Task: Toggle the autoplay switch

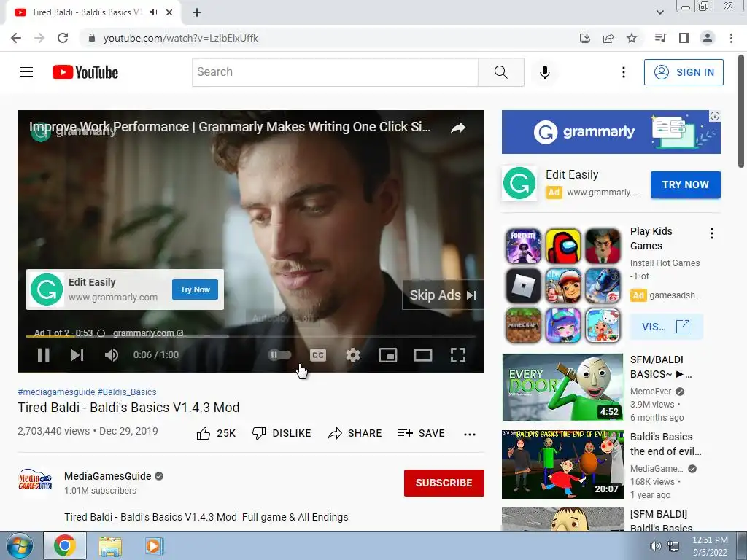Action: coord(279,355)
